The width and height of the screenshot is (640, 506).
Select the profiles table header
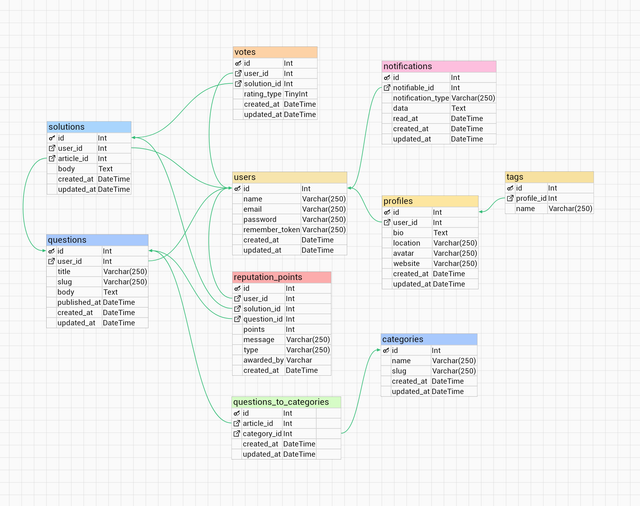(430, 201)
